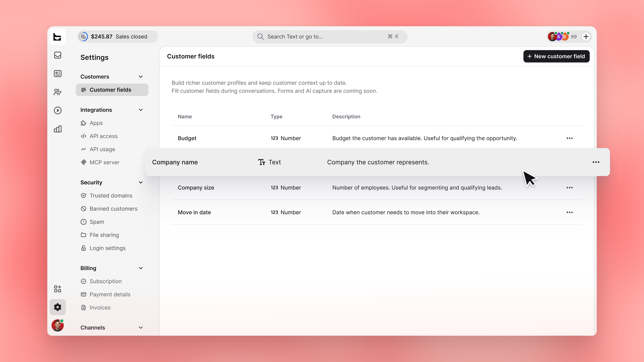This screenshot has width=644, height=362.
Task: Collapse the Channels section chevron
Action: [141, 328]
